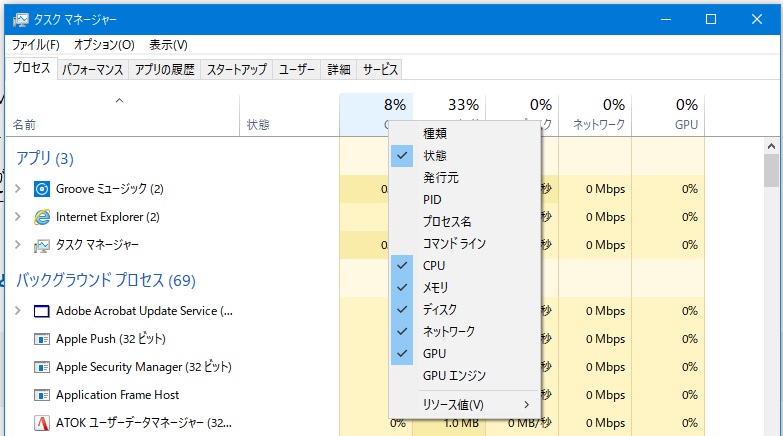Toggle sort direction arrow above 名前
Screen dimensions: 783x436
119,101
